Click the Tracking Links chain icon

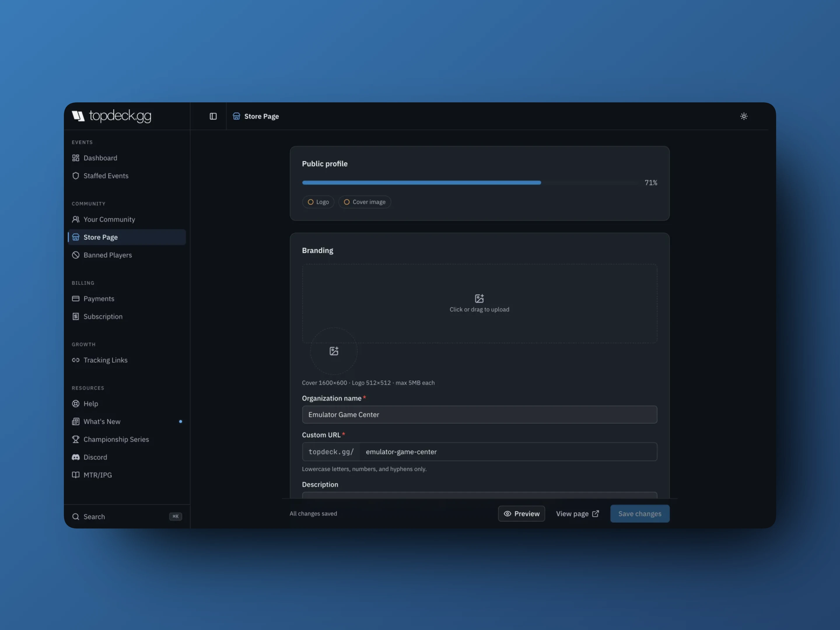click(76, 360)
